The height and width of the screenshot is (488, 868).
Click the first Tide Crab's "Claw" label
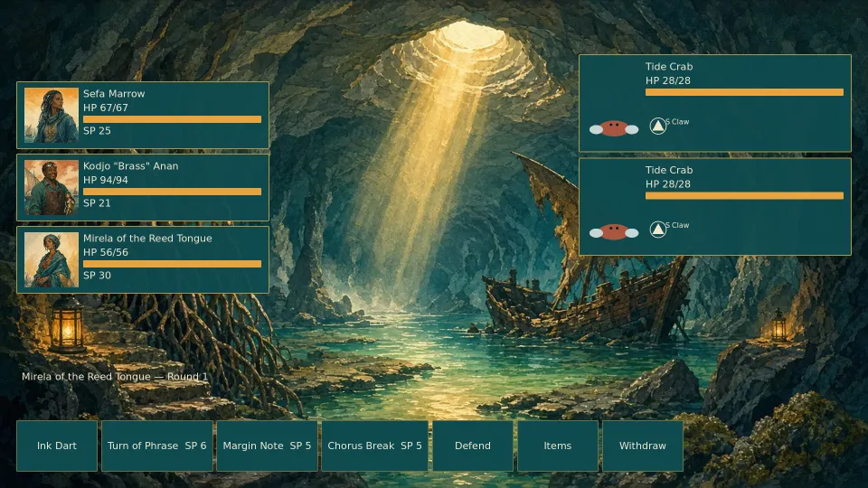click(x=680, y=122)
